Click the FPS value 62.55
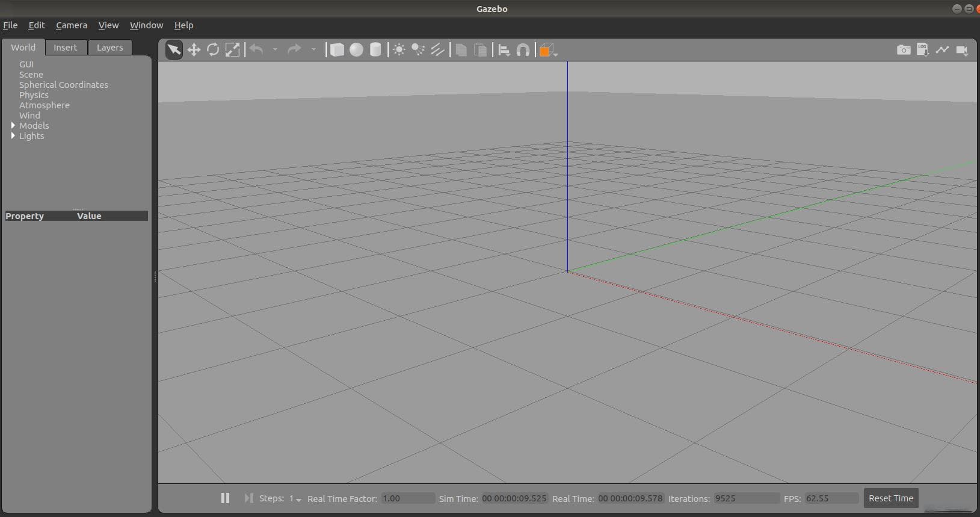The width and height of the screenshot is (980, 517). [x=831, y=498]
